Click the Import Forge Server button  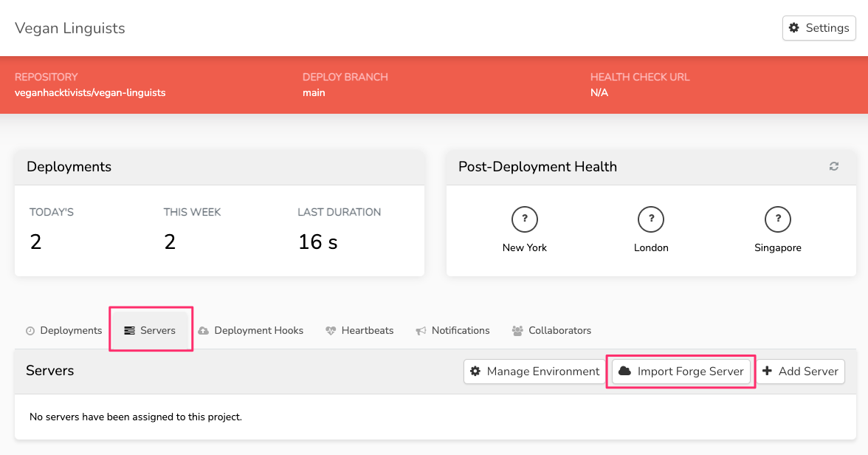681,372
